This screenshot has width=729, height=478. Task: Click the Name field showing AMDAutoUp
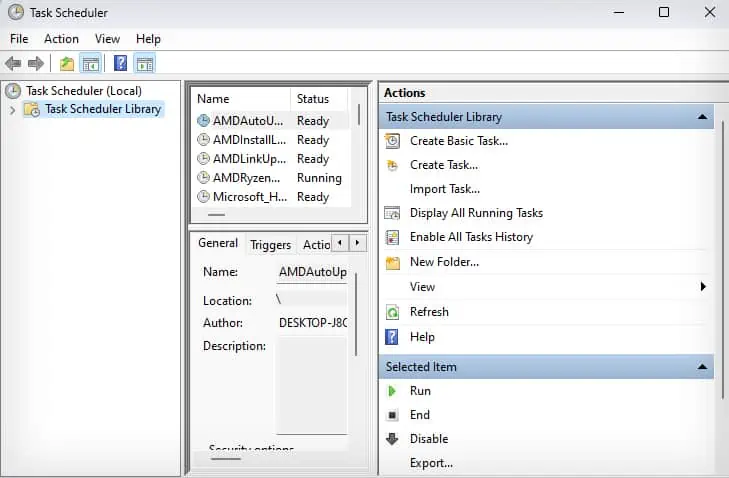click(x=312, y=272)
